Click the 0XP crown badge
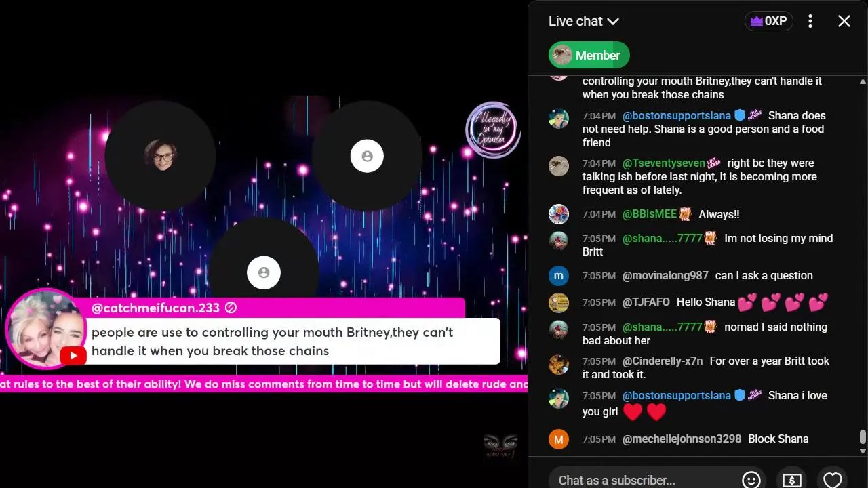The image size is (868, 488). [x=768, y=21]
